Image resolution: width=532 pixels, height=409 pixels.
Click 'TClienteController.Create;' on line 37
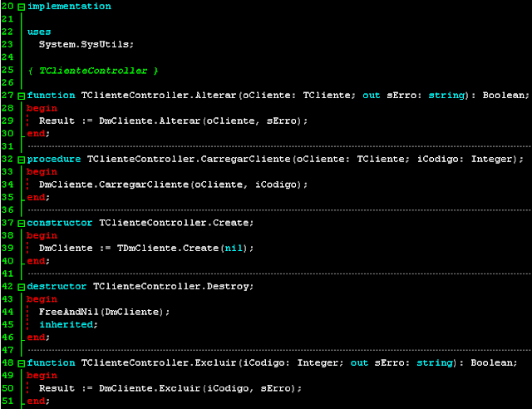pos(176,223)
